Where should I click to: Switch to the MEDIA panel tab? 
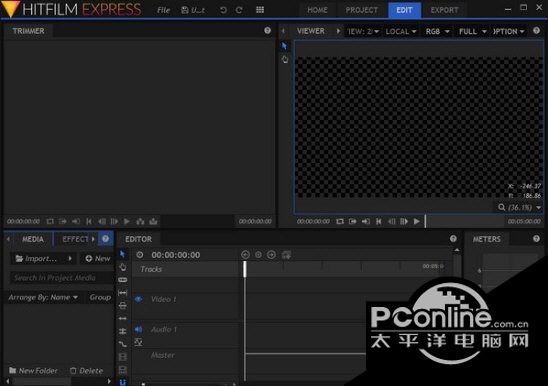pos(33,239)
